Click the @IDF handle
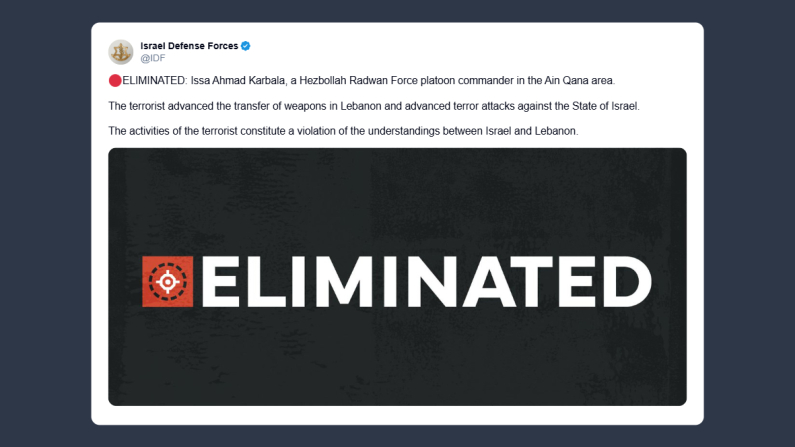Image resolution: width=795 pixels, height=447 pixels. pos(152,59)
